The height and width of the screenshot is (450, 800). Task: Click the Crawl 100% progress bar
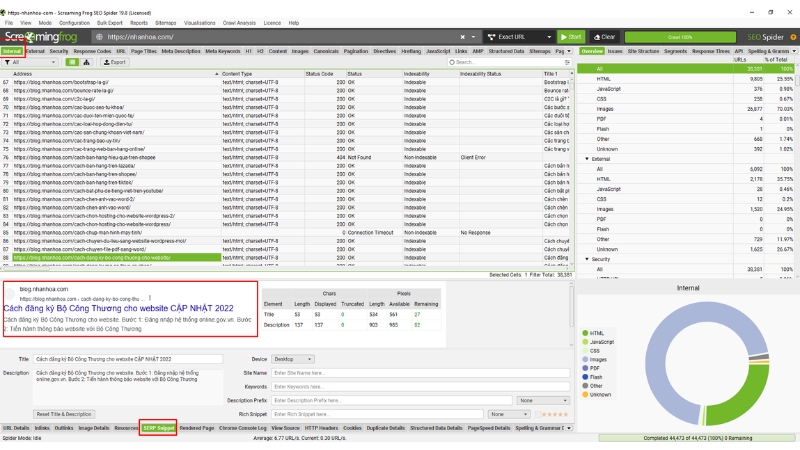tap(680, 37)
